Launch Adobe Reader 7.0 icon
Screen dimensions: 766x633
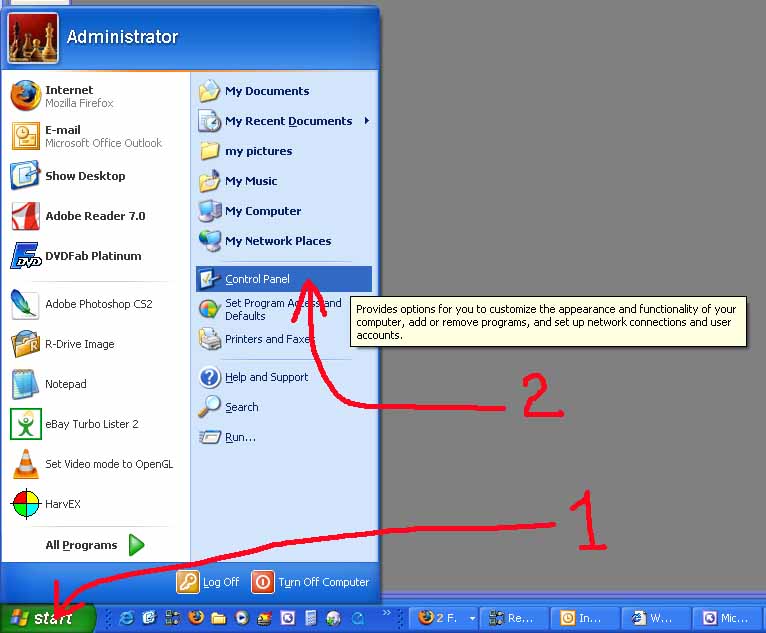click(x=25, y=216)
